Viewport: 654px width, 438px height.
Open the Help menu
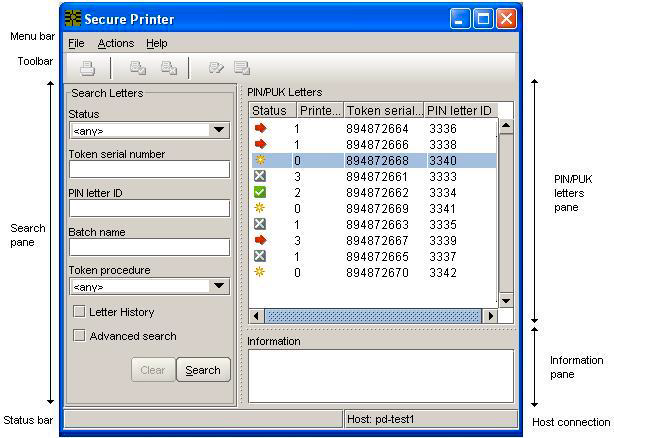point(156,43)
